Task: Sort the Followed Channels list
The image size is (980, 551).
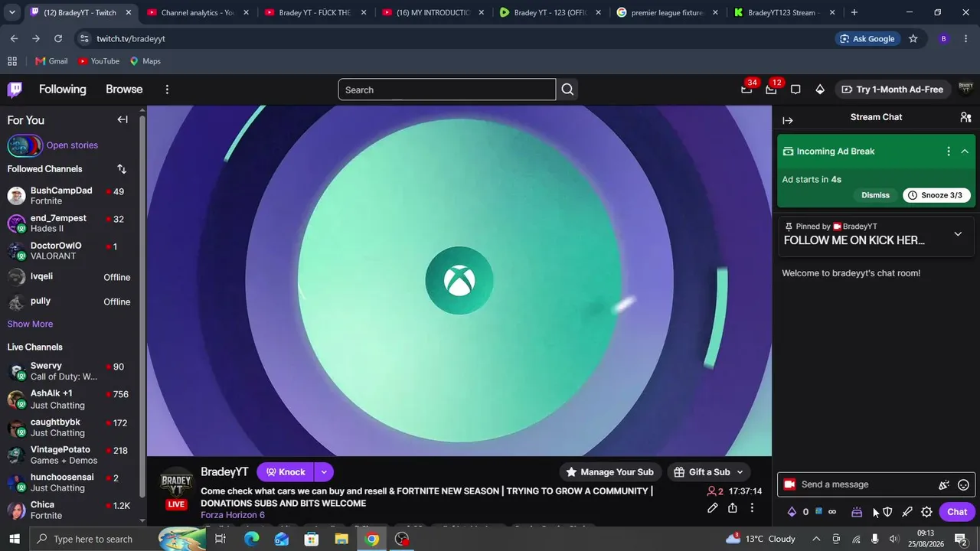Action: [122, 169]
